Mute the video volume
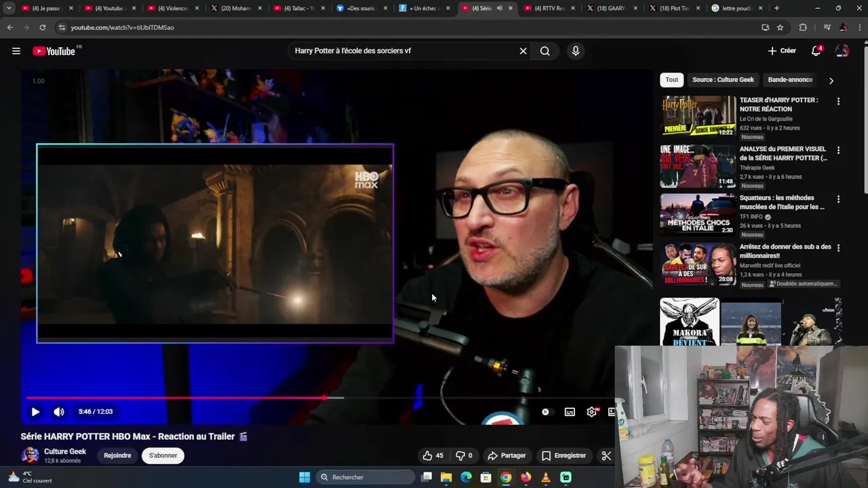This screenshot has height=488, width=868. 59,411
